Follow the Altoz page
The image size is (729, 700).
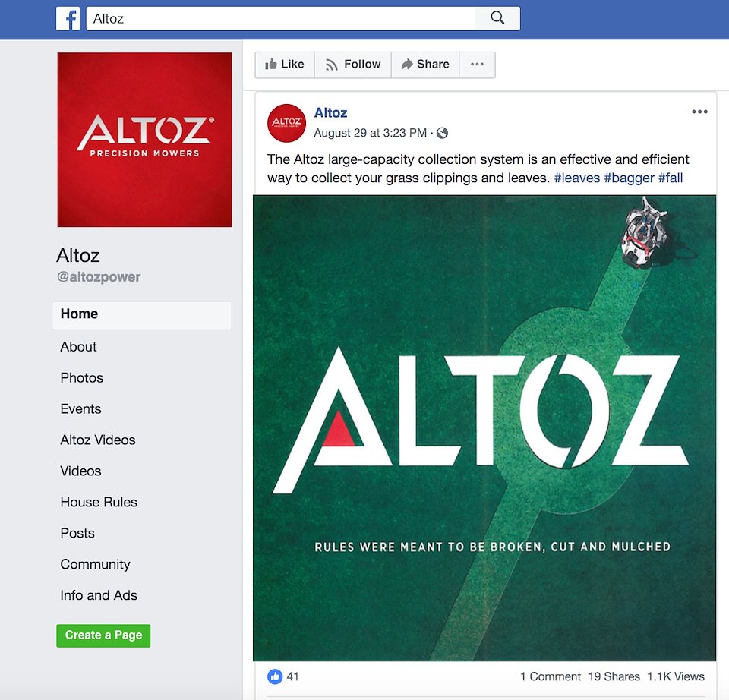(x=353, y=65)
